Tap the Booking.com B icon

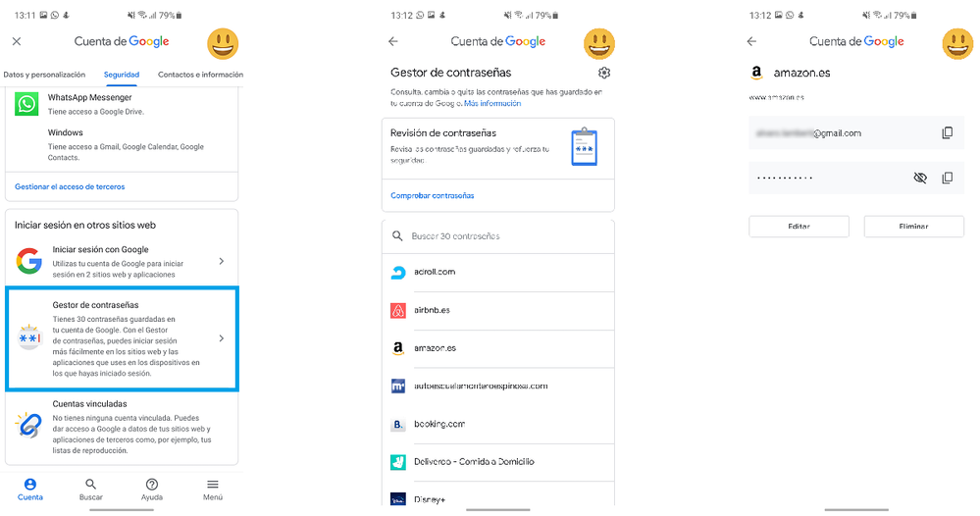click(x=398, y=425)
